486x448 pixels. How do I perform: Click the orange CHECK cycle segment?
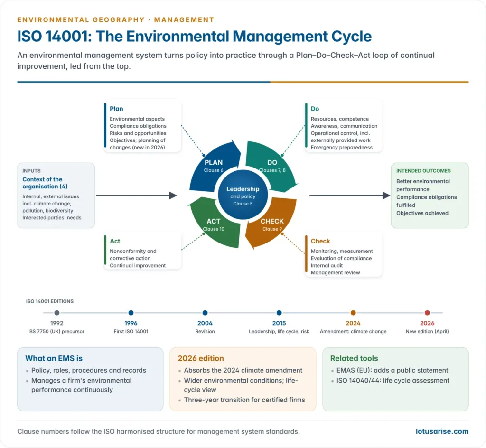pos(272,224)
